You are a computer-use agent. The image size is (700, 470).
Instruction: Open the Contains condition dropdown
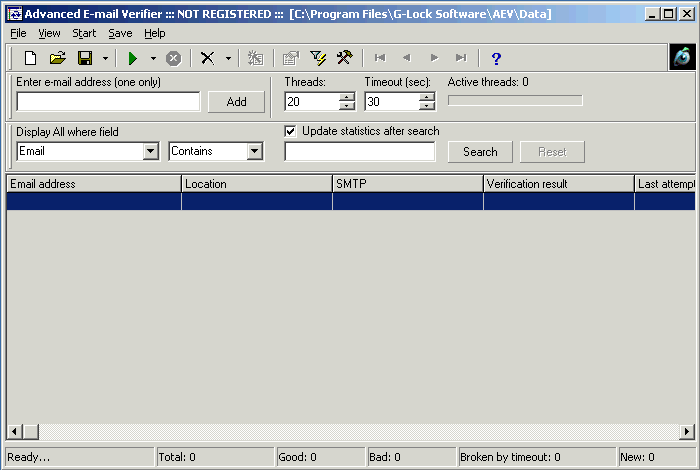[x=254, y=151]
